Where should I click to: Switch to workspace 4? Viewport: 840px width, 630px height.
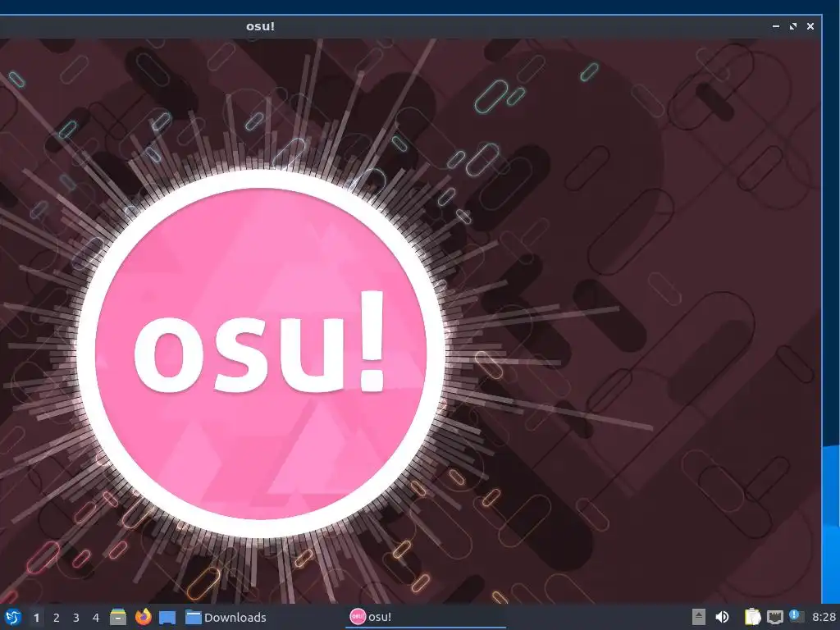click(x=96, y=618)
